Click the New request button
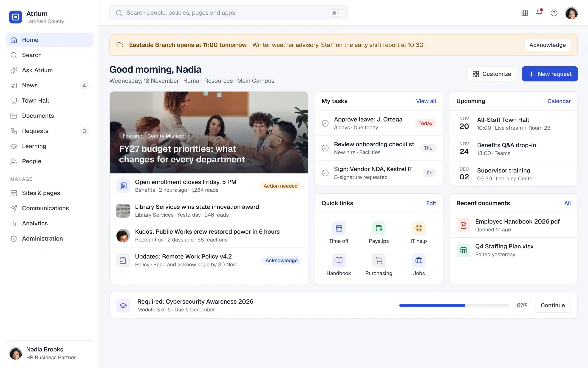 point(550,74)
